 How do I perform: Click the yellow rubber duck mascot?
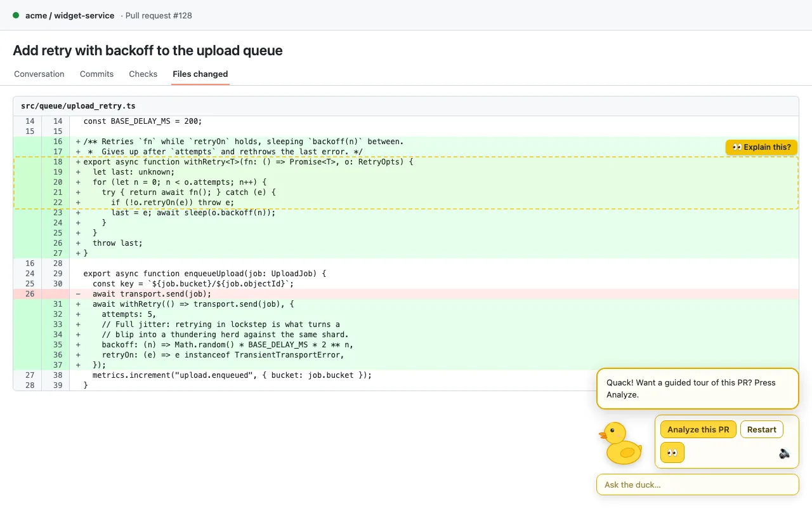(x=621, y=443)
